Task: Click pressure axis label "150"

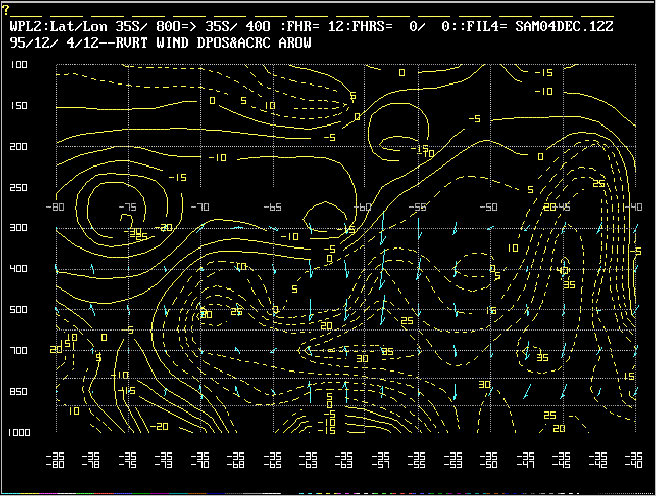Action: [x=18, y=106]
